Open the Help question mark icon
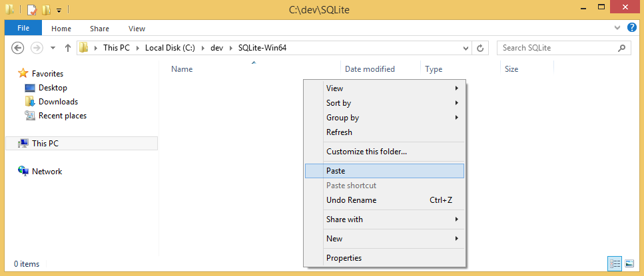Viewport: 644px width, 276px height. 631,27
